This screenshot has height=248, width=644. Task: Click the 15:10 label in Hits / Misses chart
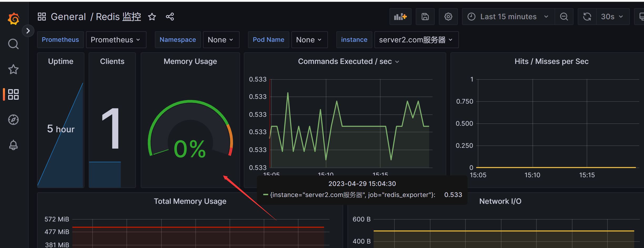(x=533, y=175)
